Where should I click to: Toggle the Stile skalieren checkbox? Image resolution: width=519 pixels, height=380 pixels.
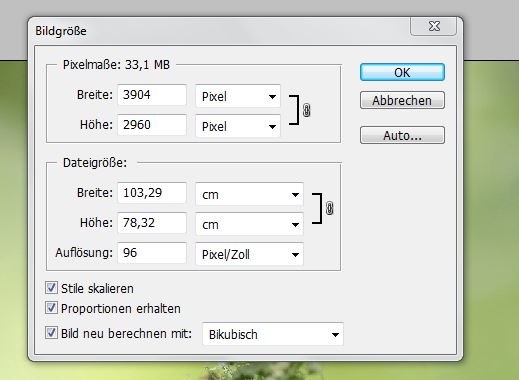point(51,288)
